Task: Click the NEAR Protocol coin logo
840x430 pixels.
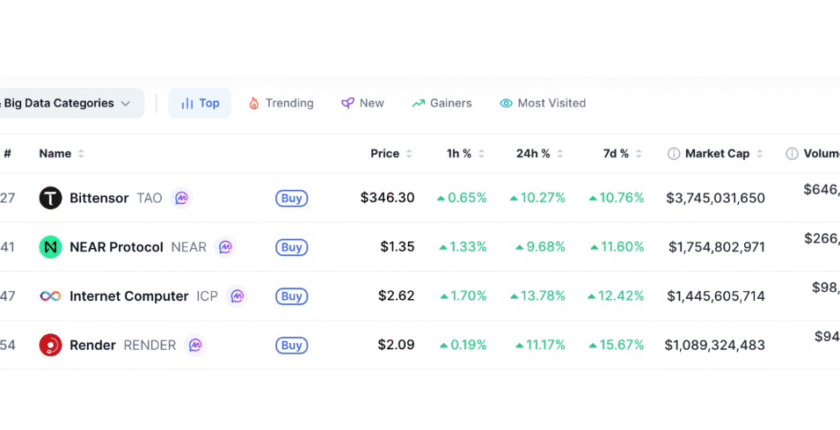Action: [50, 247]
